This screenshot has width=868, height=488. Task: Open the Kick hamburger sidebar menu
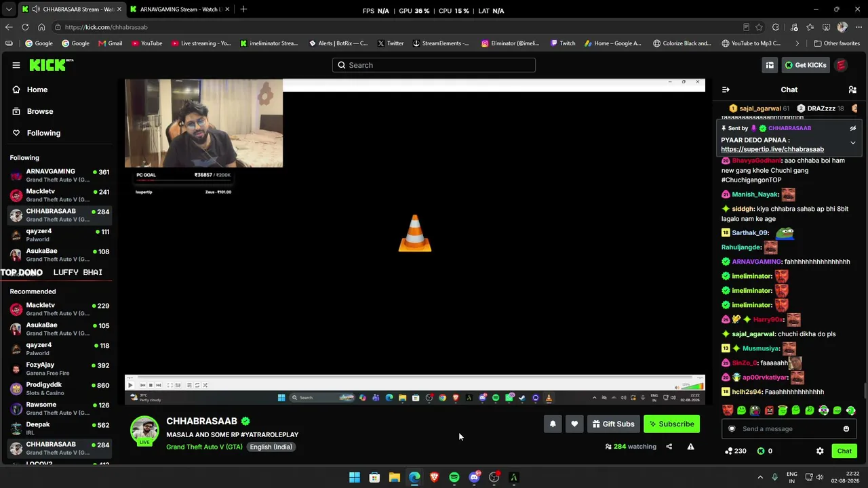click(16, 65)
